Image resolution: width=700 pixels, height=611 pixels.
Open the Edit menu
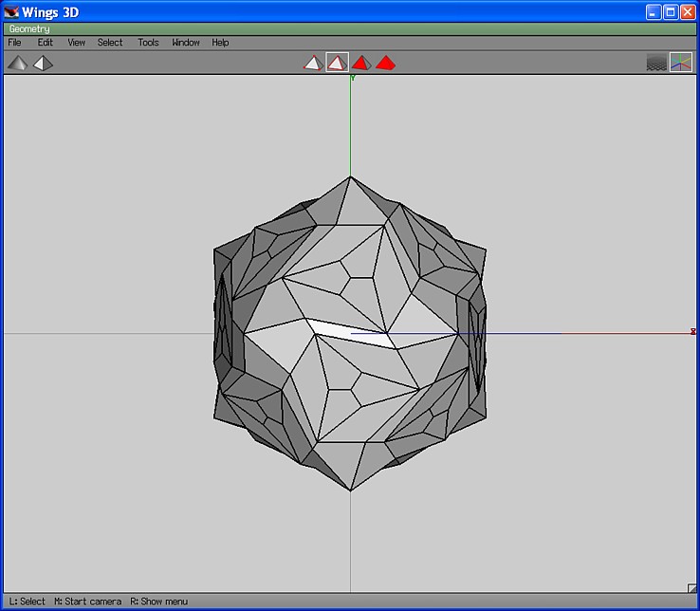[45, 43]
